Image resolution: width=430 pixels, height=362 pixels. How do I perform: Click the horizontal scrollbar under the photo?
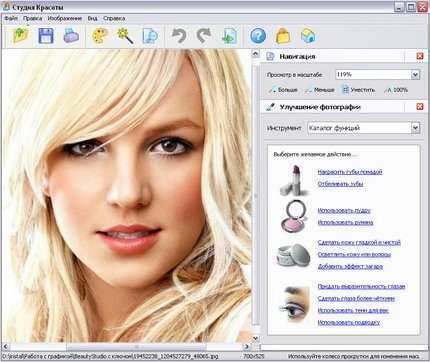(126, 347)
